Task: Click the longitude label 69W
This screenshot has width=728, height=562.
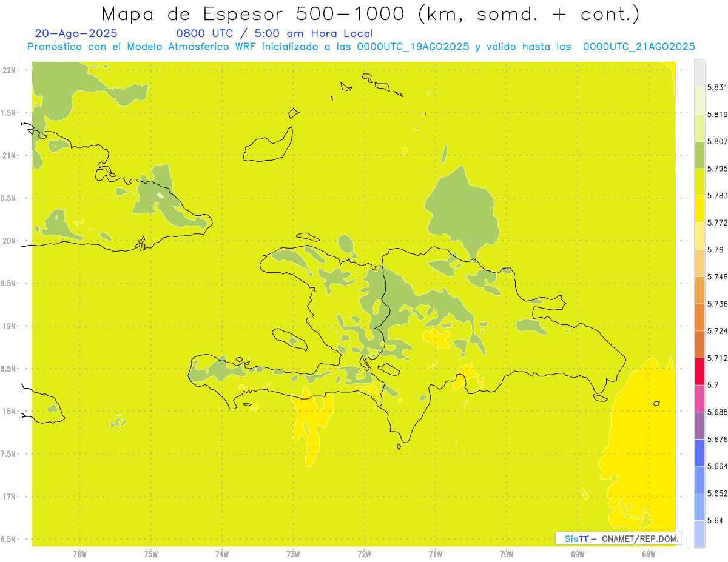Action: click(577, 554)
